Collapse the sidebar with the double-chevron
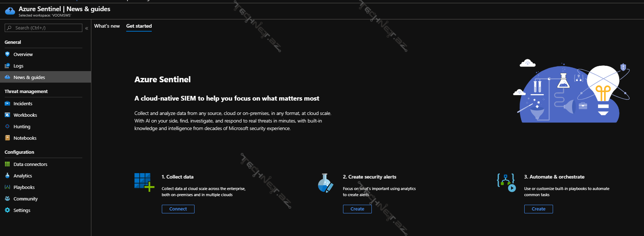The width and height of the screenshot is (644, 236). (x=87, y=28)
